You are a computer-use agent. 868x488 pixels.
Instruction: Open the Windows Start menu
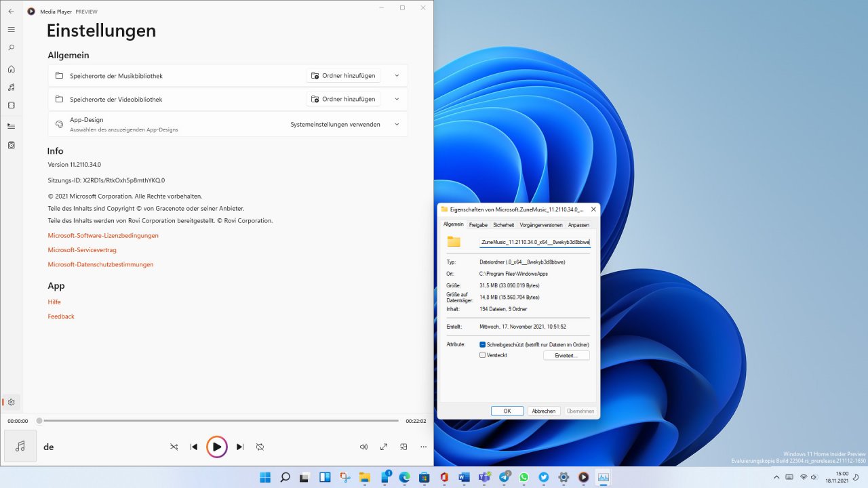[265, 477]
